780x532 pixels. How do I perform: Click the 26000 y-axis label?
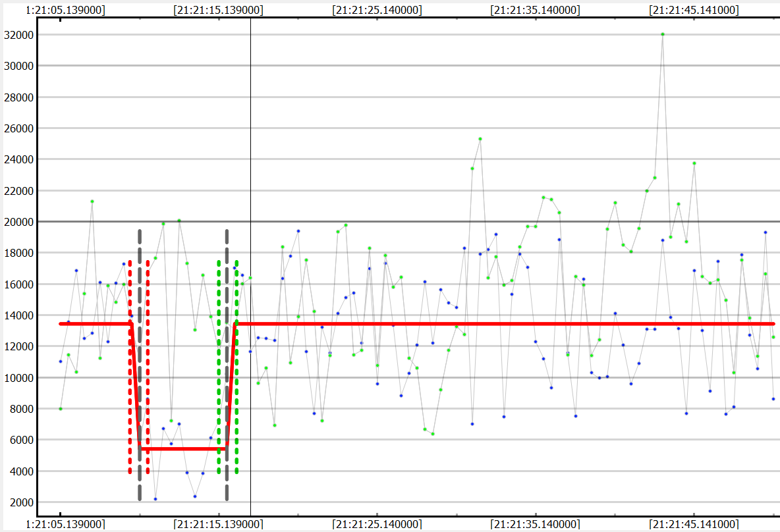click(19, 128)
